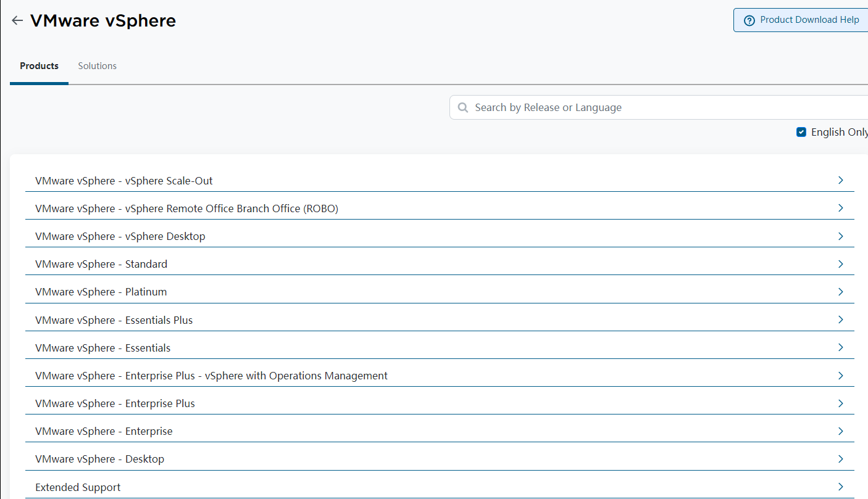868x499 pixels.
Task: Open VMware vSphere - Essentials
Action: tap(103, 348)
